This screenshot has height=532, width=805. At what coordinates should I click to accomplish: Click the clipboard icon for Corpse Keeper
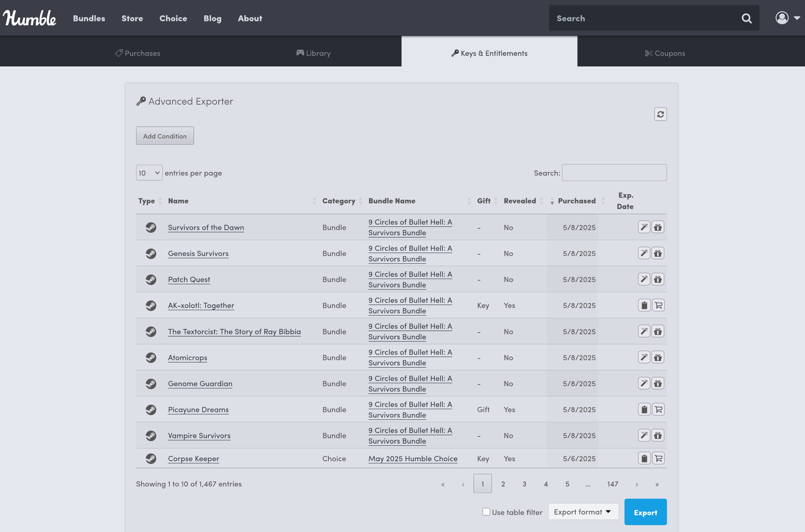(x=644, y=458)
